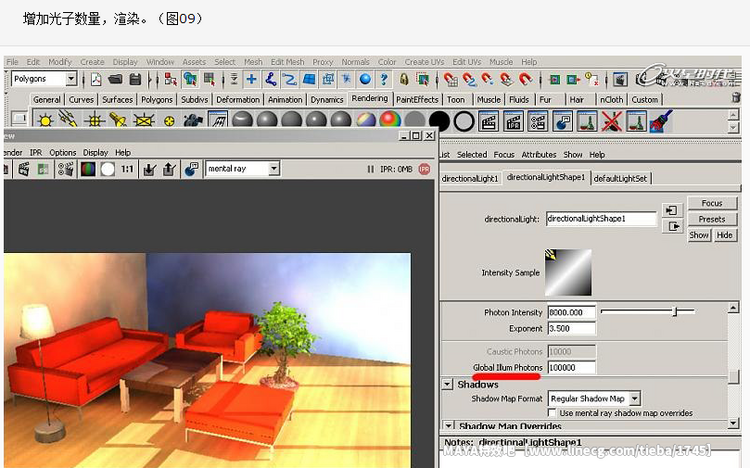
Task: Click the Attribute Editor scrollbar down arrow
Action: click(733, 423)
